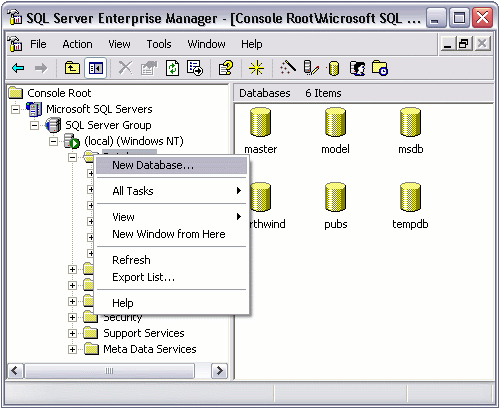Screen dimensions: 499x408
Task: Select the SQL Server Group text
Action: [x=108, y=125]
